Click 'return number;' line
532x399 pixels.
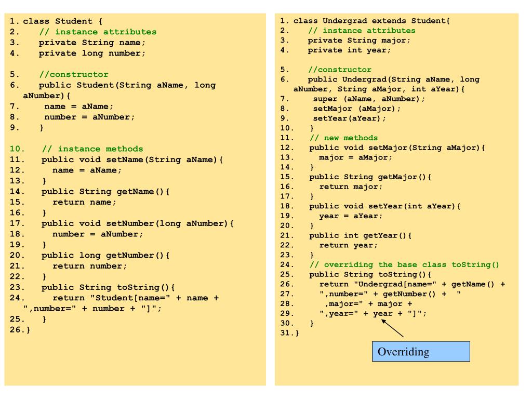tap(89, 266)
